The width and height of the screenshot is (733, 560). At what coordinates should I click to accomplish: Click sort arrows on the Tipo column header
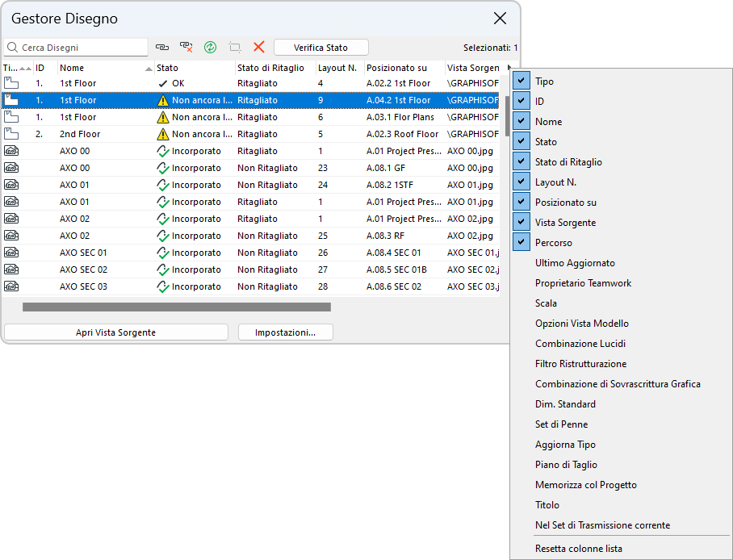24,69
